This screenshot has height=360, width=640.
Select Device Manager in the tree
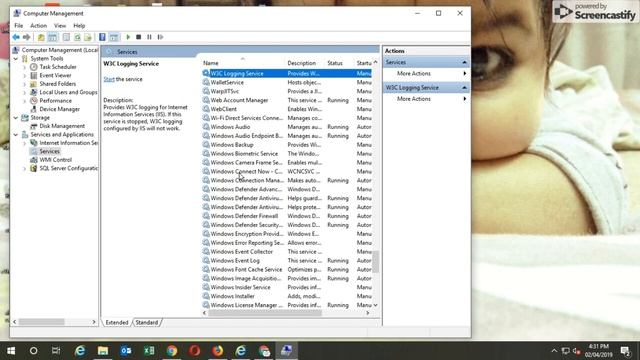tap(60, 109)
